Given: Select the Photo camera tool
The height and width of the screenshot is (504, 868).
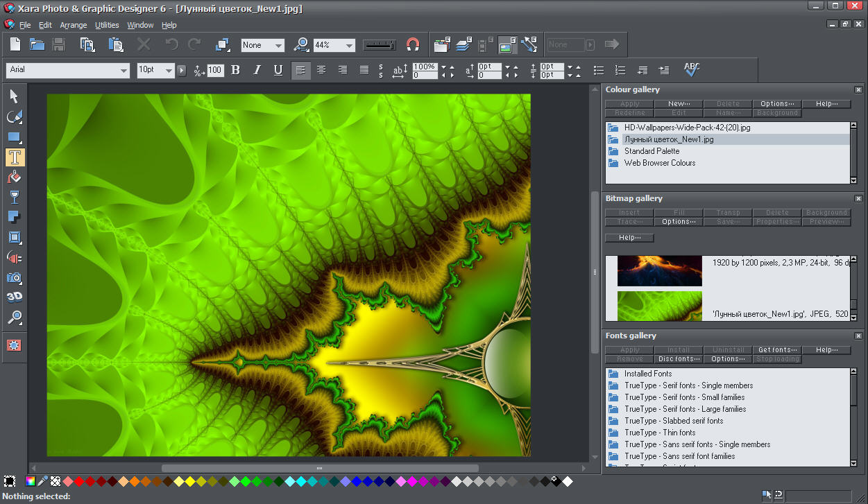Looking at the screenshot, I should tap(15, 277).
